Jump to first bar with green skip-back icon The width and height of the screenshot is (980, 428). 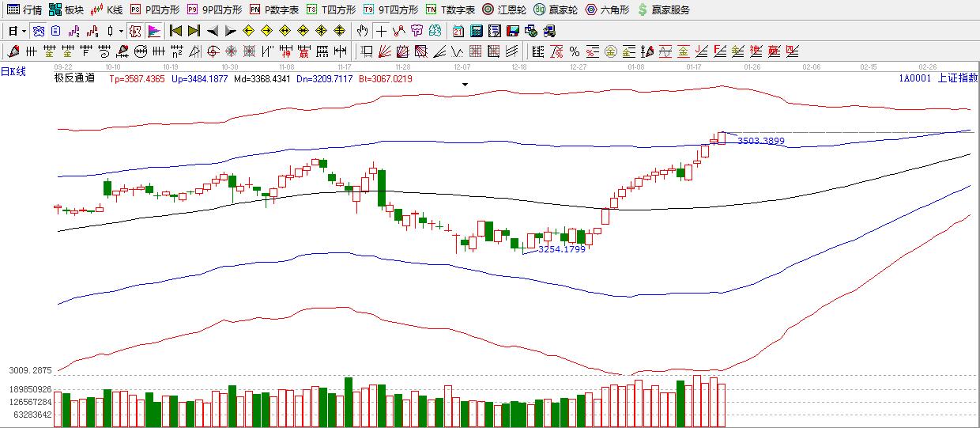tap(175, 31)
